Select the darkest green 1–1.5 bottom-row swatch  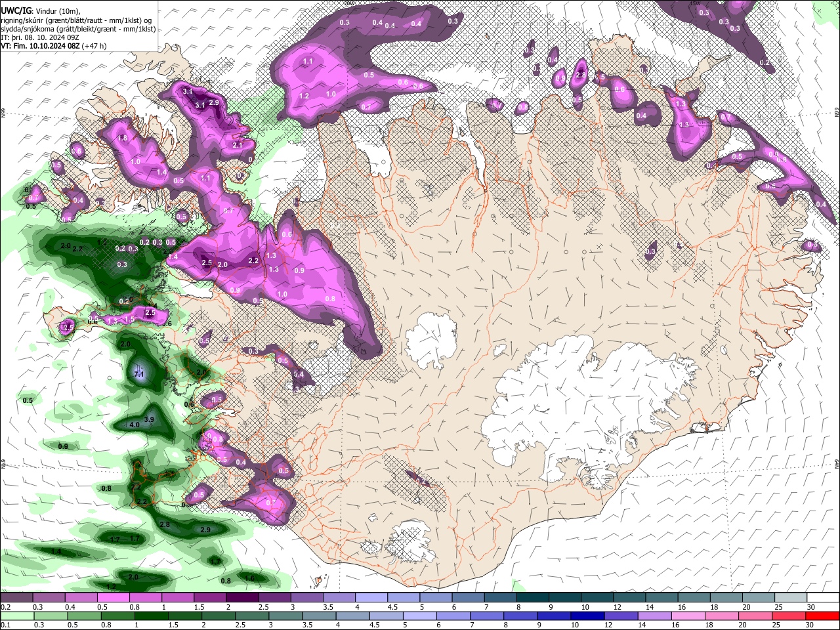click(x=150, y=616)
